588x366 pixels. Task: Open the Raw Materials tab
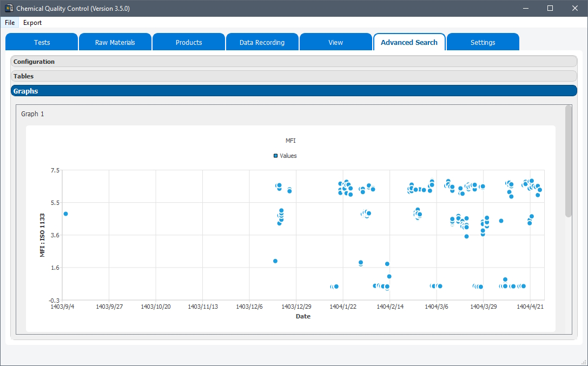[x=115, y=42]
